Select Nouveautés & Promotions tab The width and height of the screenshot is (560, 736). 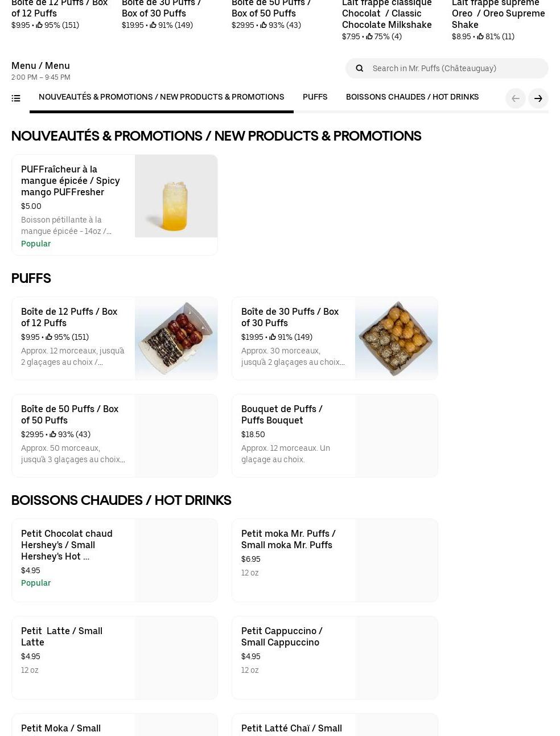click(x=161, y=97)
